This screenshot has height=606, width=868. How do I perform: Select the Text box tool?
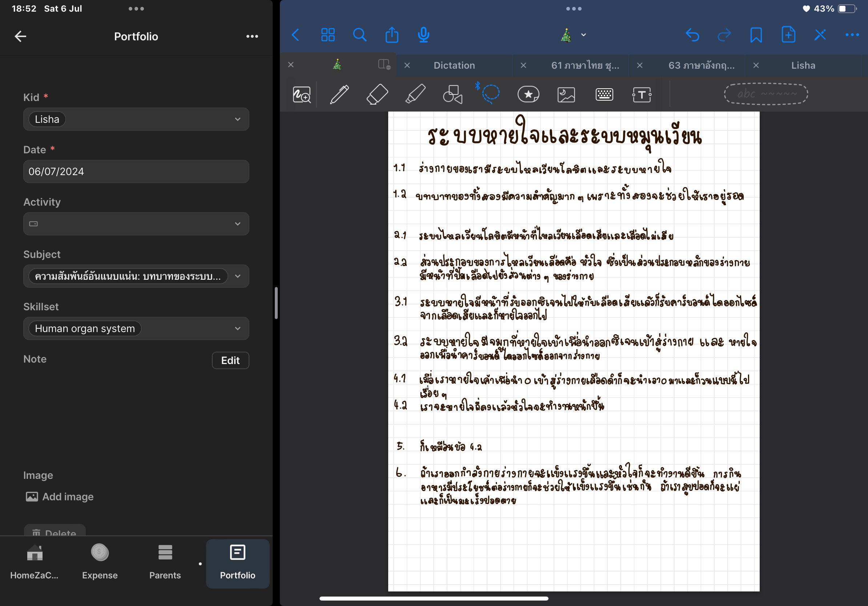click(642, 94)
